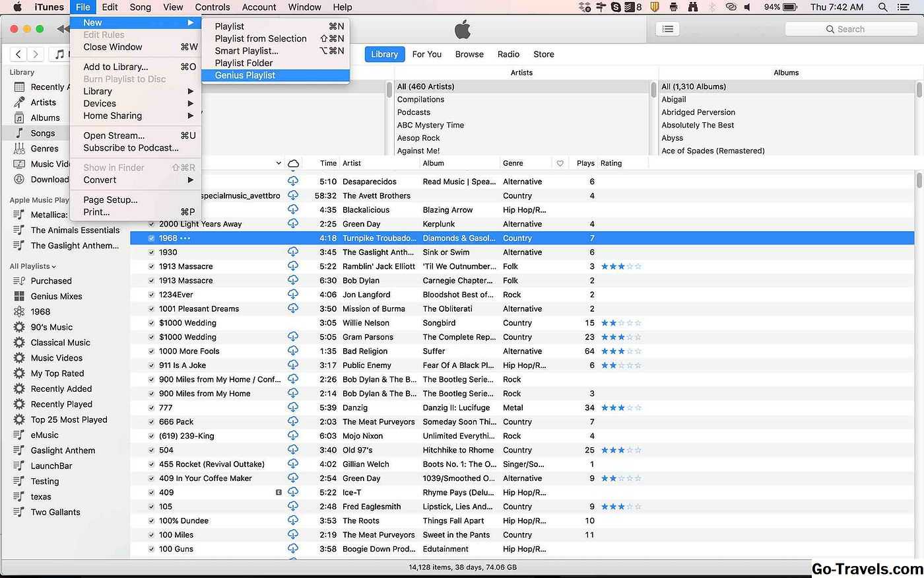Image resolution: width=924 pixels, height=578 pixels.
Task: Click the cloud status column header icon
Action: click(x=294, y=163)
